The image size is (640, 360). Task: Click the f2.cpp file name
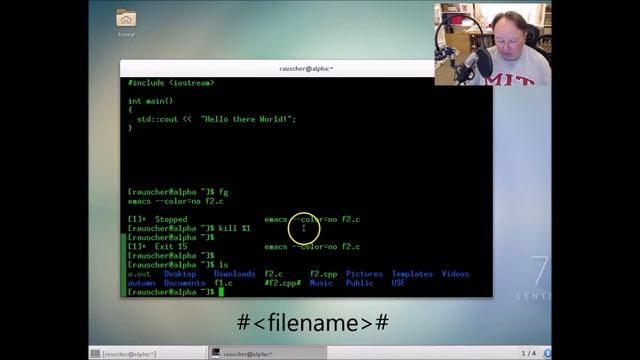(323, 274)
